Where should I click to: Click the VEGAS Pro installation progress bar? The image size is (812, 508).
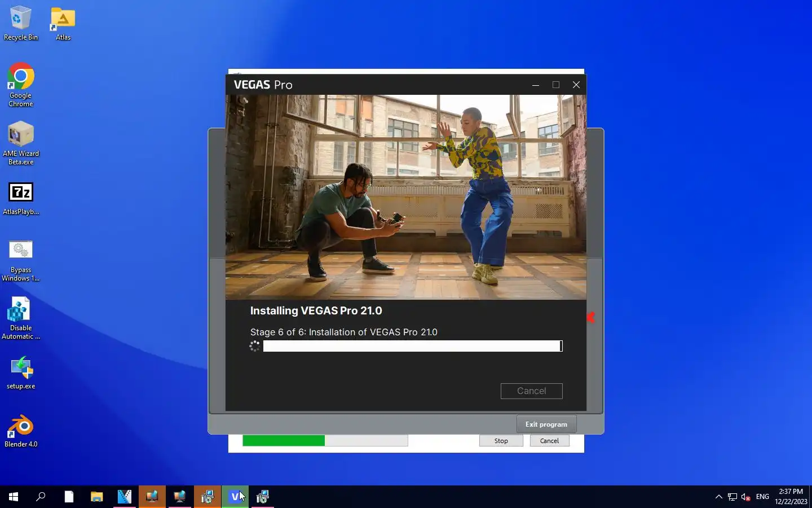(x=413, y=346)
